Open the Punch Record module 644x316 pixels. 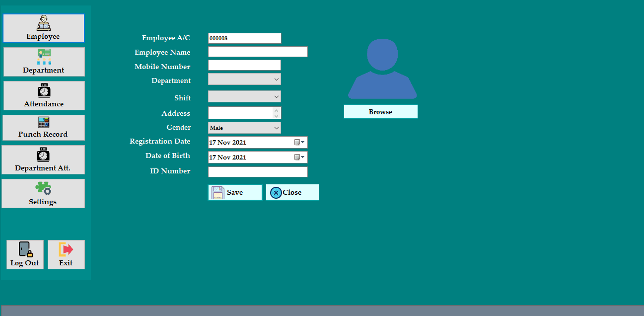pos(43,128)
